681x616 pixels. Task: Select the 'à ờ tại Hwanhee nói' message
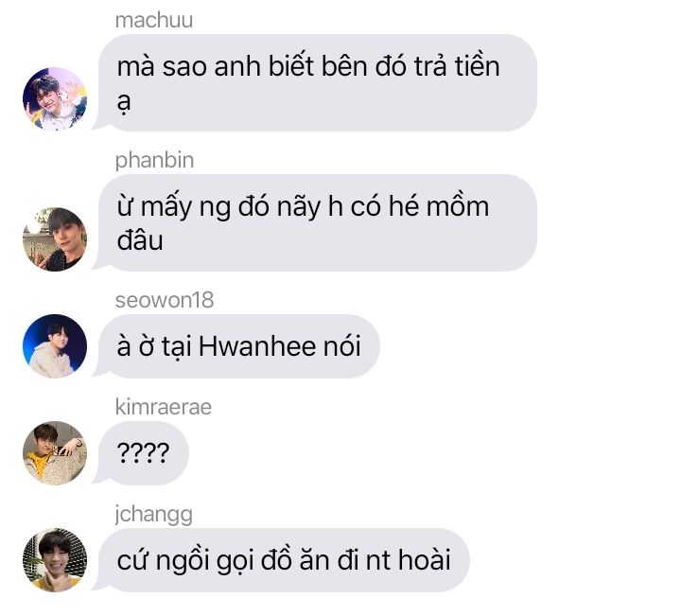point(239,346)
